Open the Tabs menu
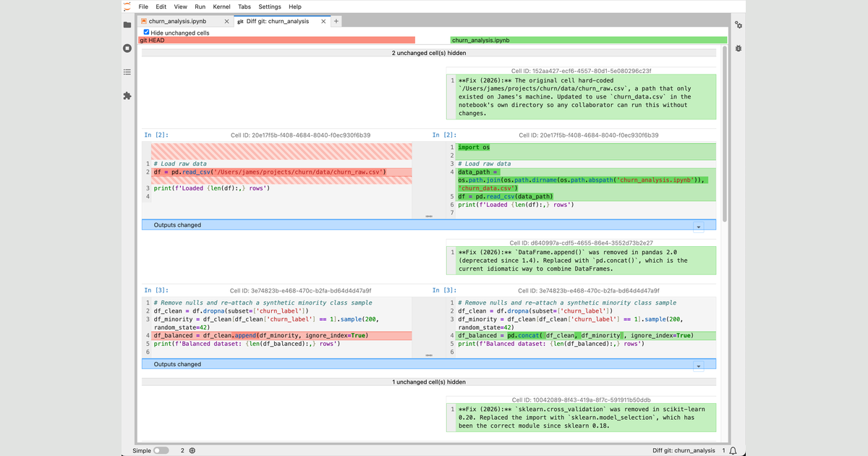This screenshot has width=868, height=456. pos(244,7)
